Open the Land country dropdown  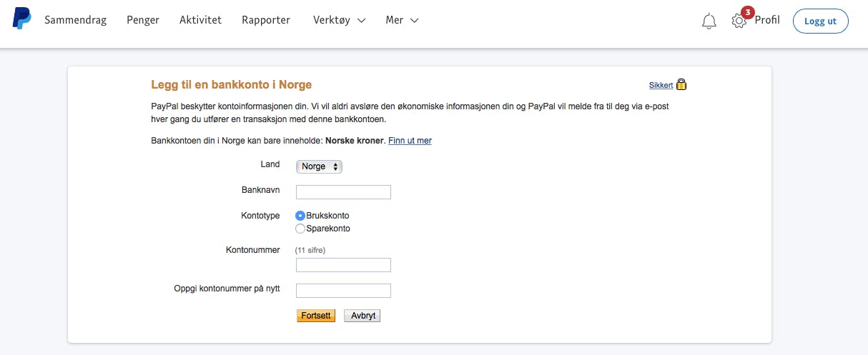(320, 166)
